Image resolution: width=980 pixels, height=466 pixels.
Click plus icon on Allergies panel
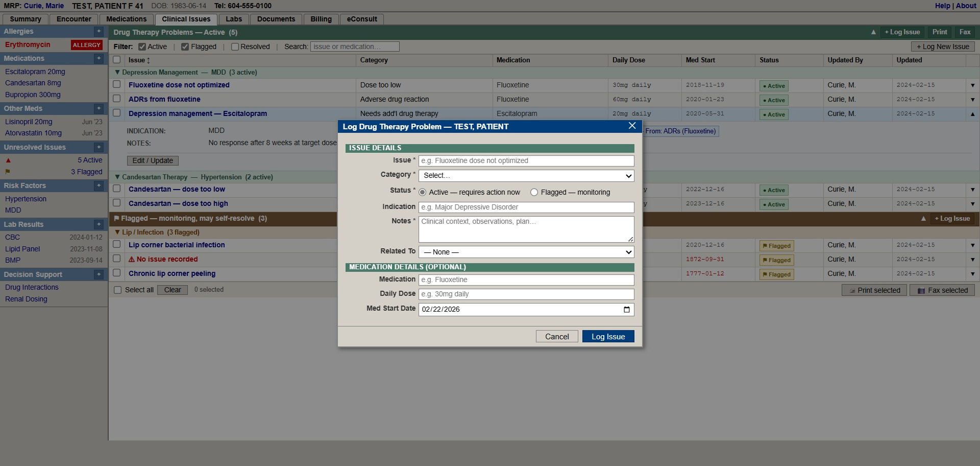click(x=99, y=32)
